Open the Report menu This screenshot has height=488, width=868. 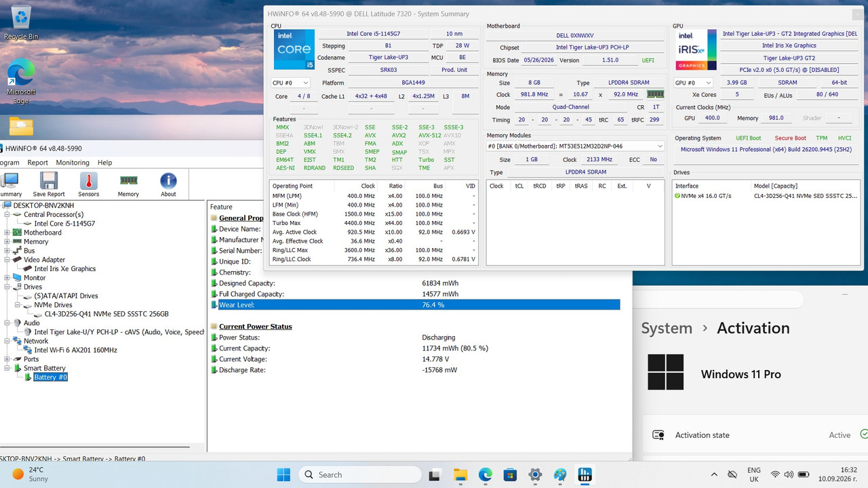[37, 163]
